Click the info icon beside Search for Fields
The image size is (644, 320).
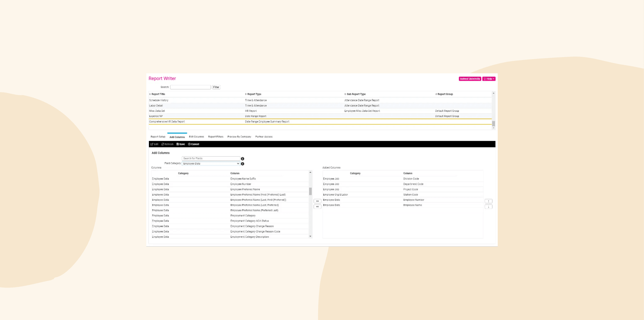point(242,159)
